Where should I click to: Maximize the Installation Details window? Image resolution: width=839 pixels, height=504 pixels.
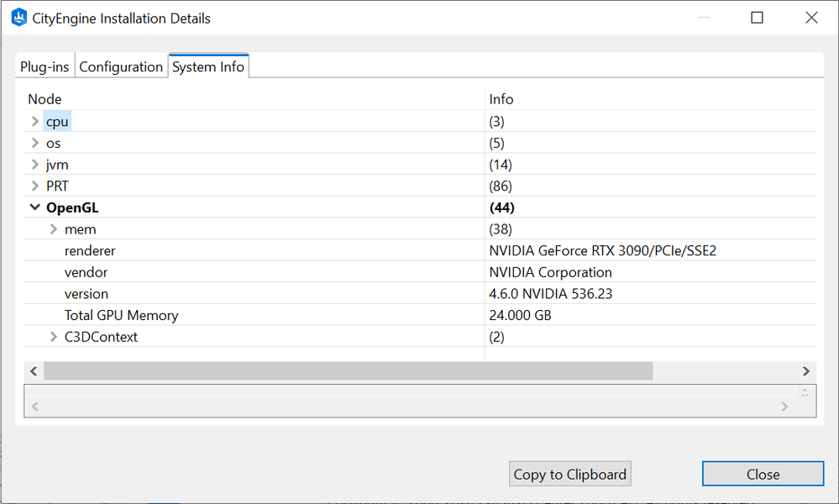coord(757,18)
